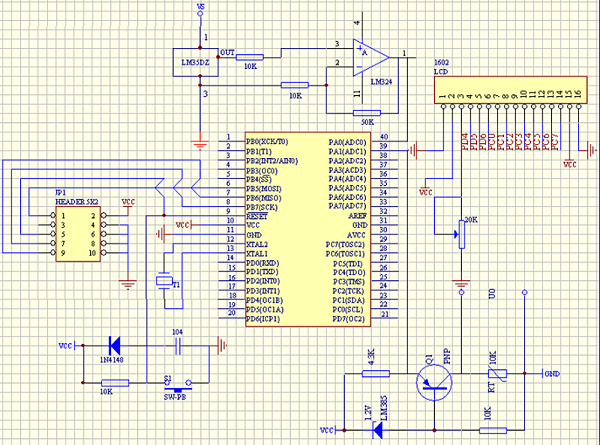
Task: Click the PA0(ADC0) pin label
Action: (x=347, y=143)
